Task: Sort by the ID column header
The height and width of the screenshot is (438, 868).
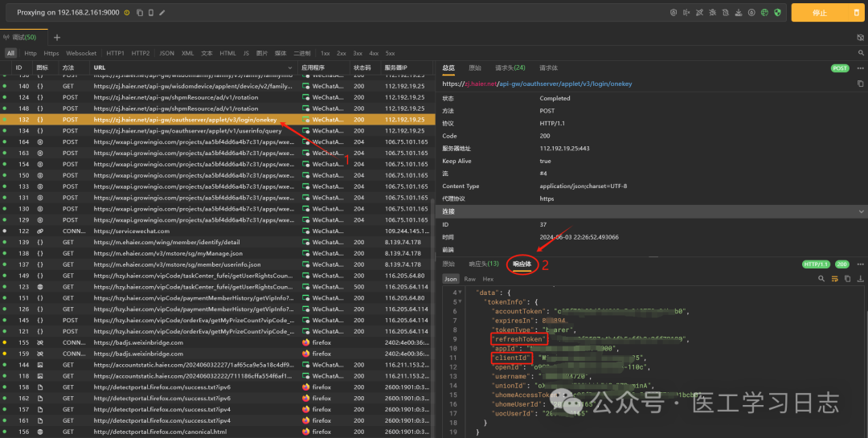Action: click(18, 68)
